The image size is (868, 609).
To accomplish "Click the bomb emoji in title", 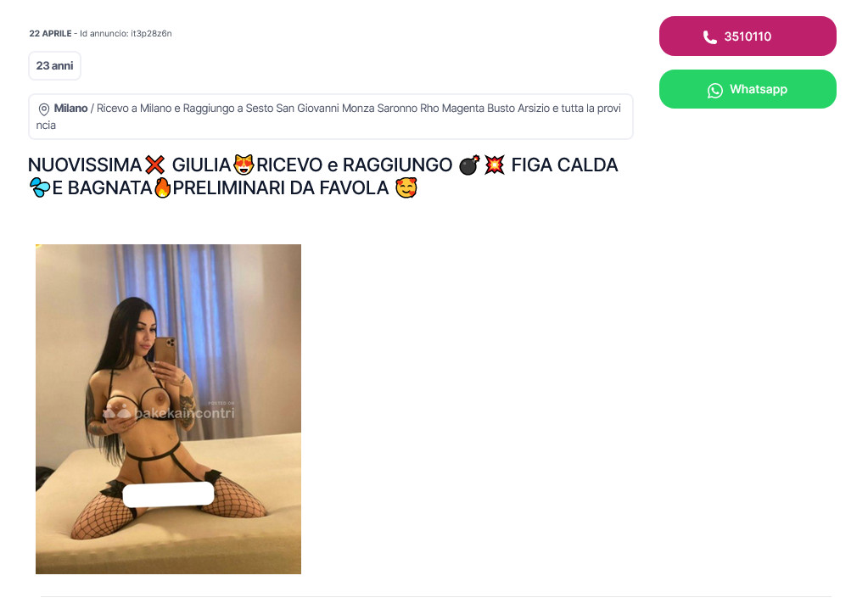I will point(469,165).
